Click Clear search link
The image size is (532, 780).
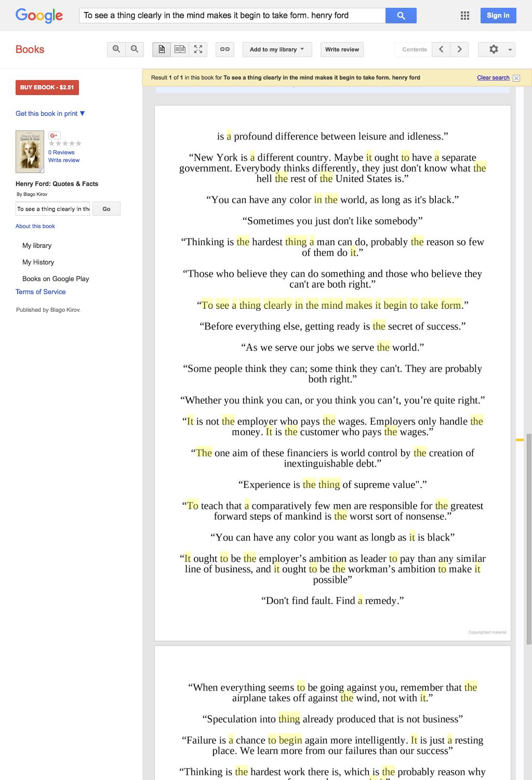coord(493,77)
